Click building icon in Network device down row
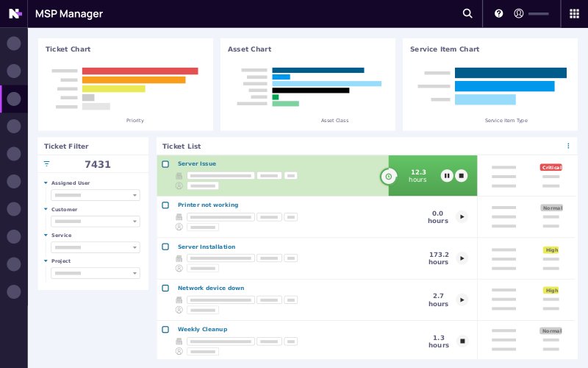 tap(179, 300)
